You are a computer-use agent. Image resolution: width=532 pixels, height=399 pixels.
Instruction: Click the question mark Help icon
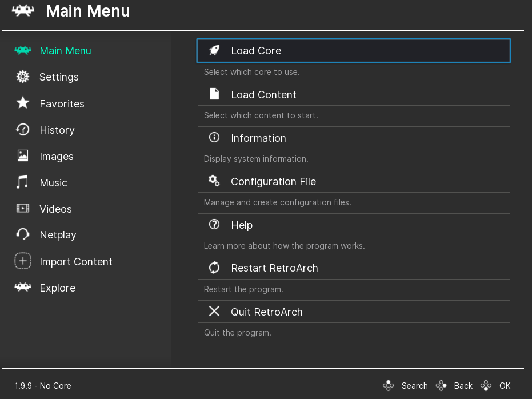214,225
